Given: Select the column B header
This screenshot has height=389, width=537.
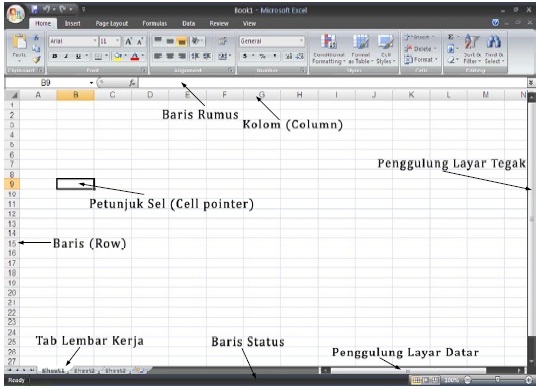Looking at the screenshot, I should tap(75, 95).
